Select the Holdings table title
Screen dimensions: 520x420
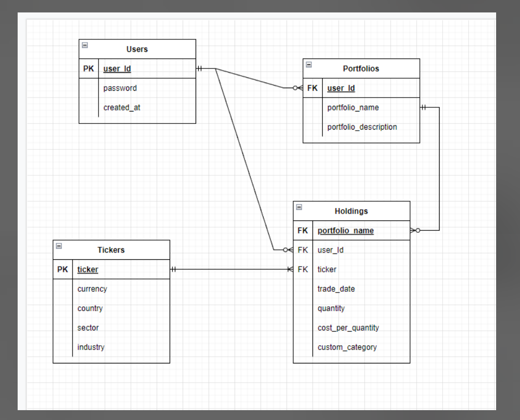click(x=351, y=211)
